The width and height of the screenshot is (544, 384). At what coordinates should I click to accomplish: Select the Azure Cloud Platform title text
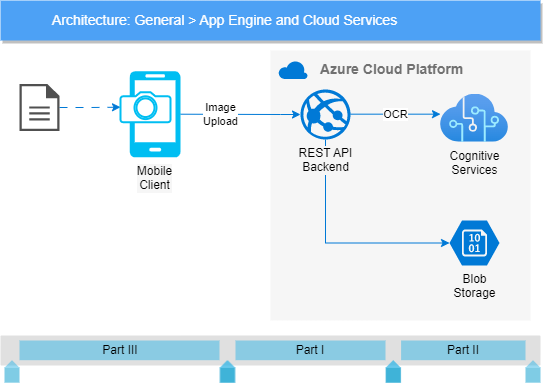(391, 69)
